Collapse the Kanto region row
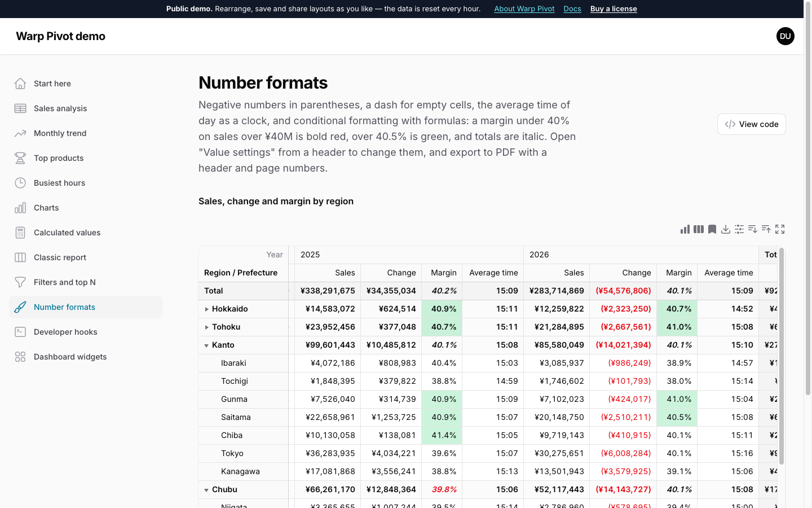The image size is (812, 508). (206, 345)
